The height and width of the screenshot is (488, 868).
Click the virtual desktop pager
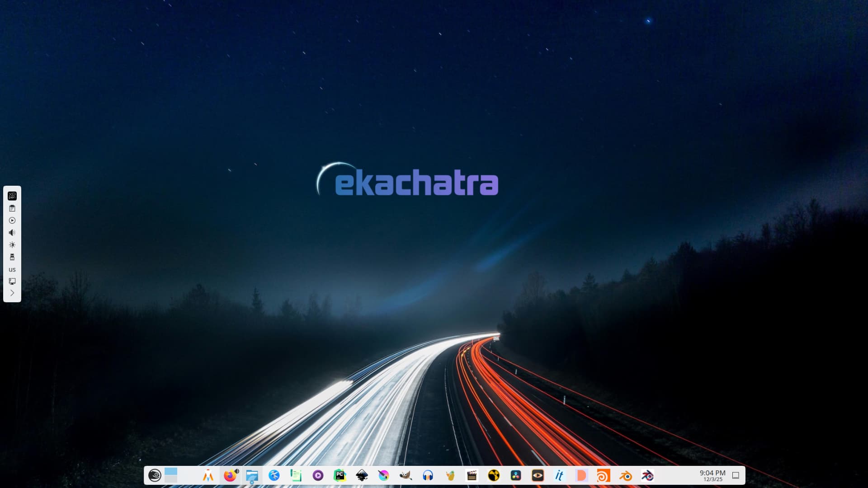coord(171,475)
